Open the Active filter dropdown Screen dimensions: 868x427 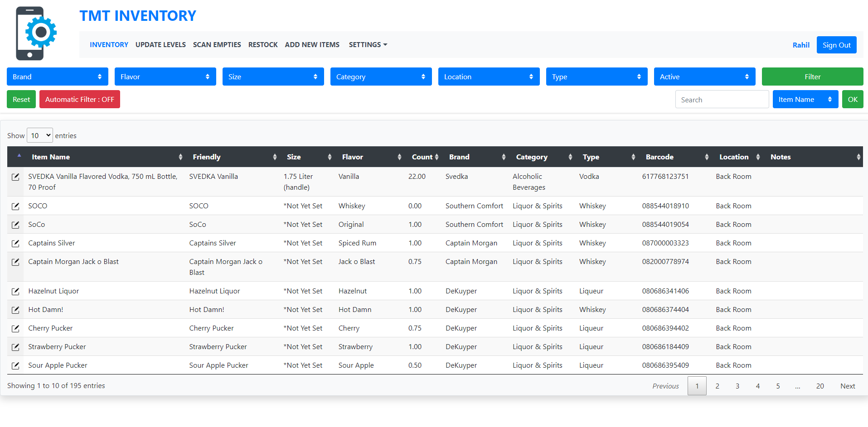click(x=705, y=77)
